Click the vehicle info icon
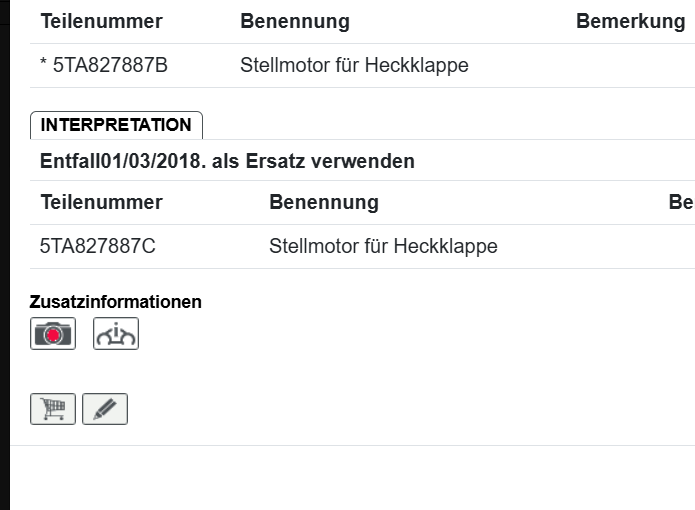The image size is (695, 510). pos(116,333)
